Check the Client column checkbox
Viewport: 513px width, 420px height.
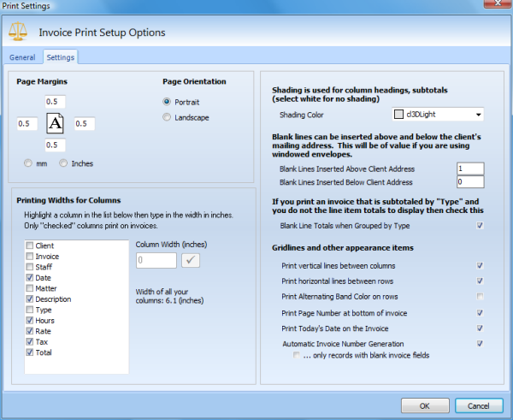(30, 245)
